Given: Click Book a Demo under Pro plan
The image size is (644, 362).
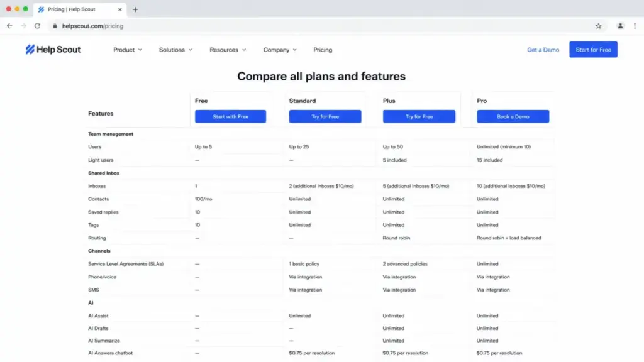Looking at the screenshot, I should tap(513, 116).
